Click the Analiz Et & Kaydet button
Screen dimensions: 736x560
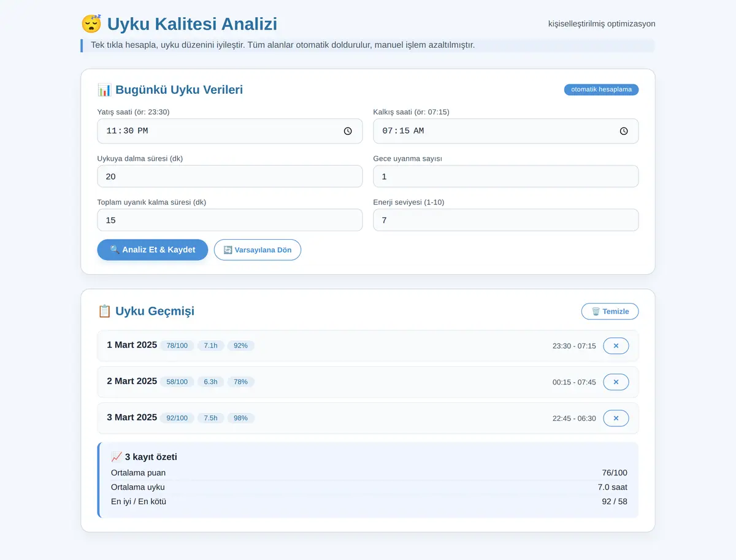[x=153, y=250]
